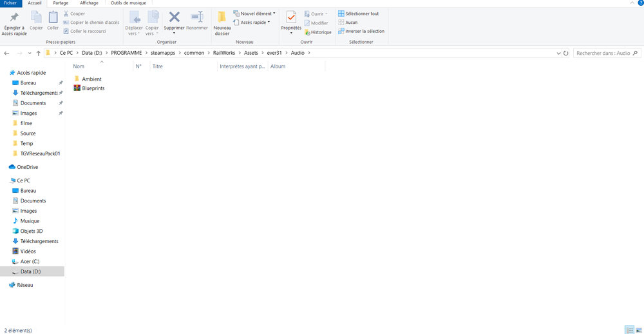Go forward with the right arrow
This screenshot has height=334, width=644.
(19, 53)
